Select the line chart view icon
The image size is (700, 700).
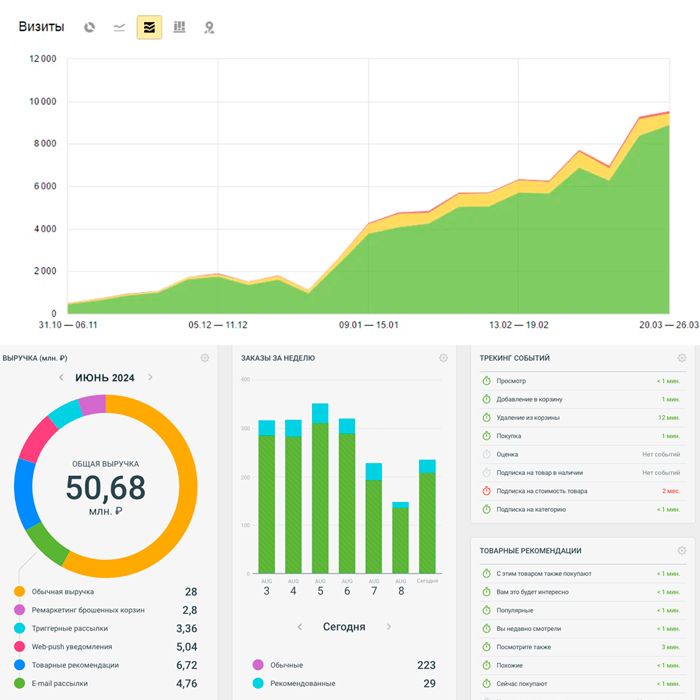coord(119,27)
